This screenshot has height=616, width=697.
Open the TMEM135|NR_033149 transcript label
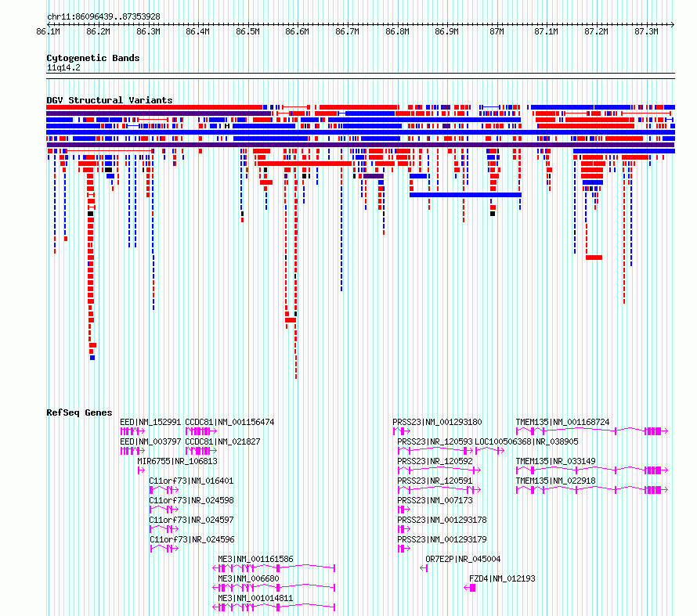tap(556, 462)
